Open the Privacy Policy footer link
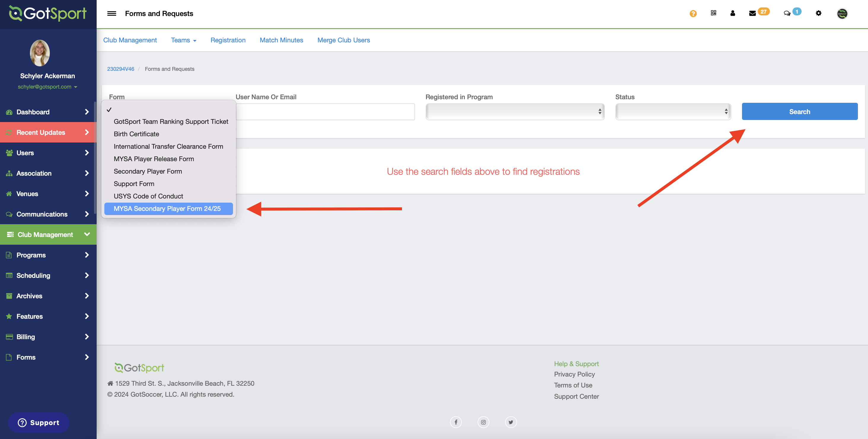This screenshot has height=439, width=868. pyautogui.click(x=575, y=374)
